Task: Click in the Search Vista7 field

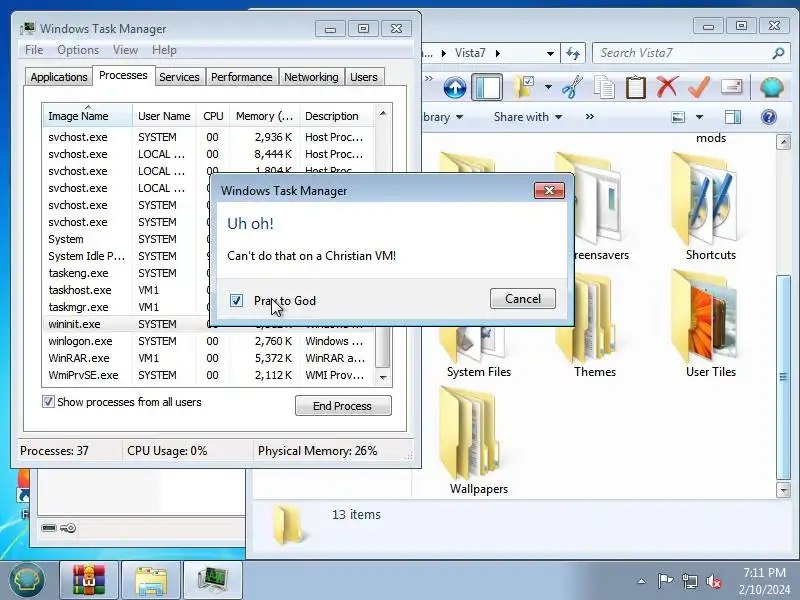Action: (x=684, y=53)
